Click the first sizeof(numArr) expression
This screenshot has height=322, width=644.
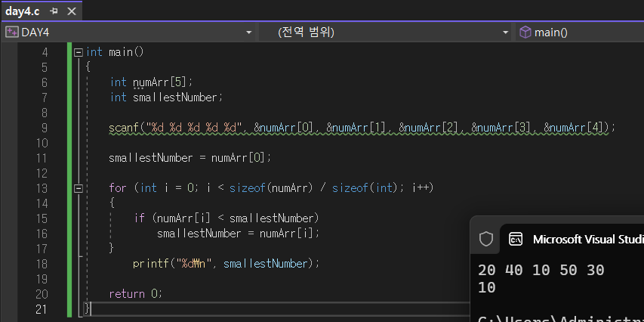(x=271, y=188)
